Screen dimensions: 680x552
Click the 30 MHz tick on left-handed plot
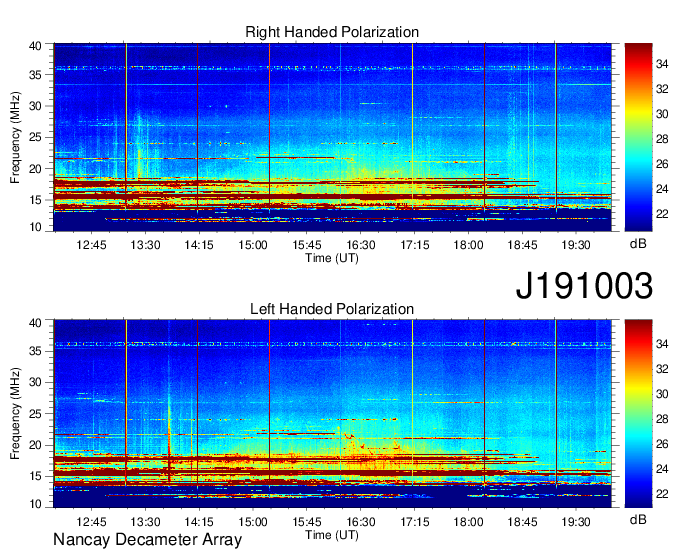[35, 382]
